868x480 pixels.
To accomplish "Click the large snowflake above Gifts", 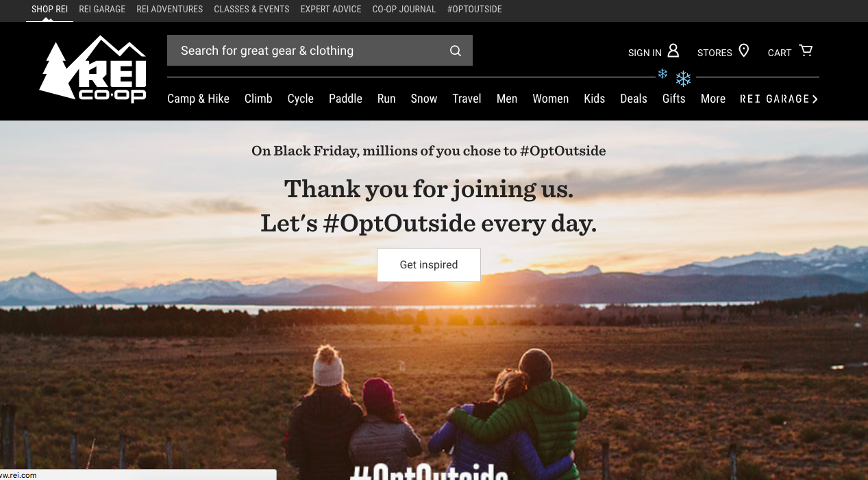I will pyautogui.click(x=683, y=79).
